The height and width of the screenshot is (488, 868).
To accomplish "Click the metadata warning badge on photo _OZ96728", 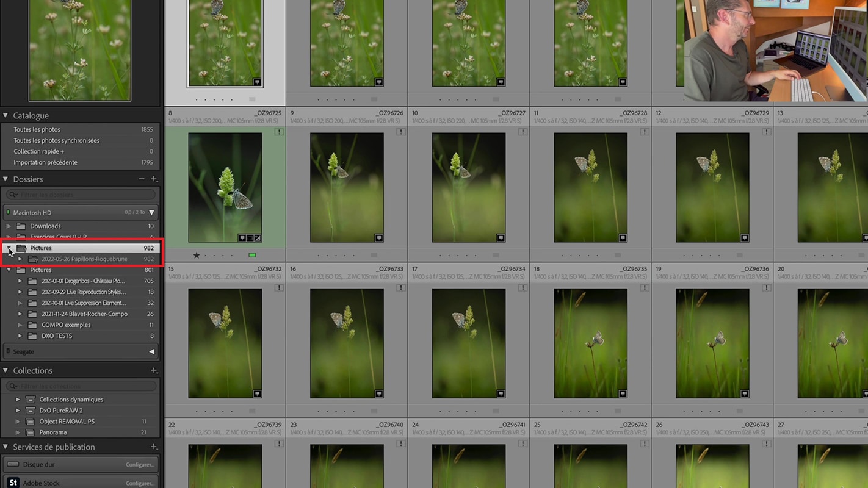I will (645, 132).
